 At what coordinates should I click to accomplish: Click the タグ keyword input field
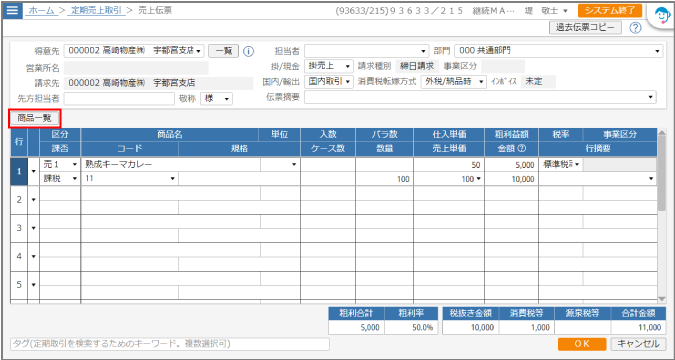tap(170, 344)
